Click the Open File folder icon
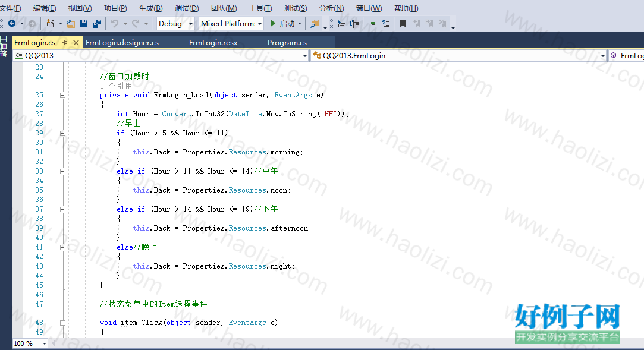This screenshot has height=350, width=644. (71, 23)
